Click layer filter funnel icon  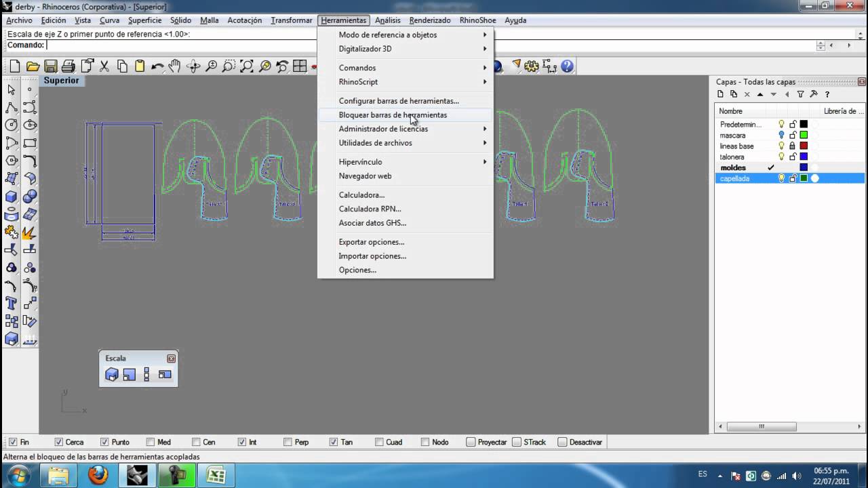800,94
